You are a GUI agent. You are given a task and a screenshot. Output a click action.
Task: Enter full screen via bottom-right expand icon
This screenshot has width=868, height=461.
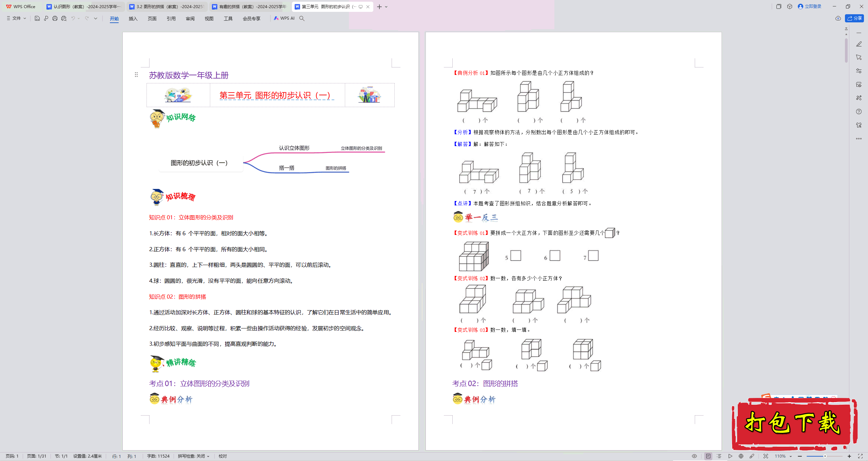pos(860,456)
